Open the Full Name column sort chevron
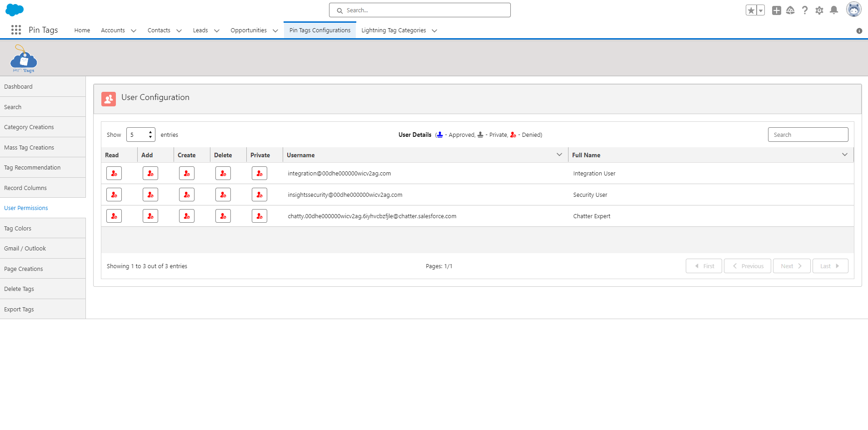 [845, 155]
